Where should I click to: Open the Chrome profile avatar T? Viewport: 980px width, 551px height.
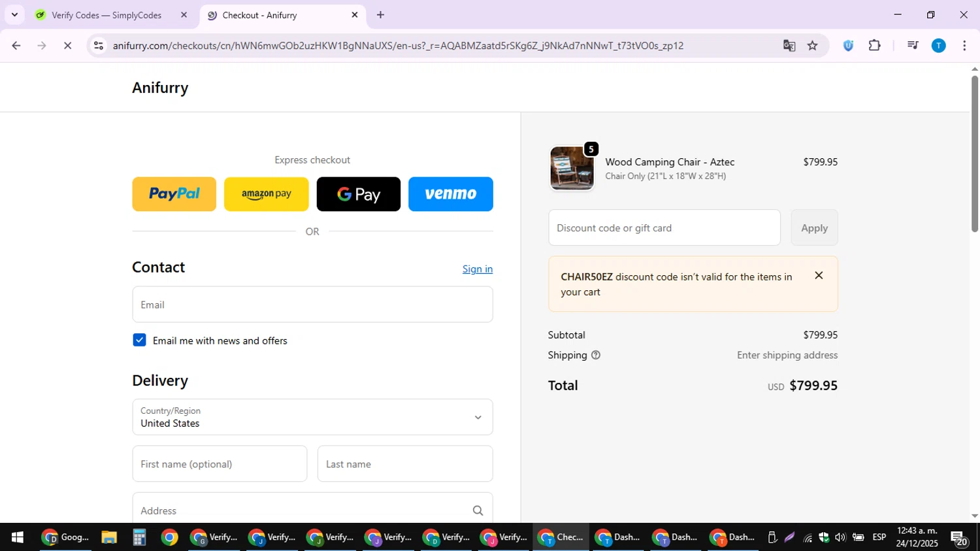939,46
